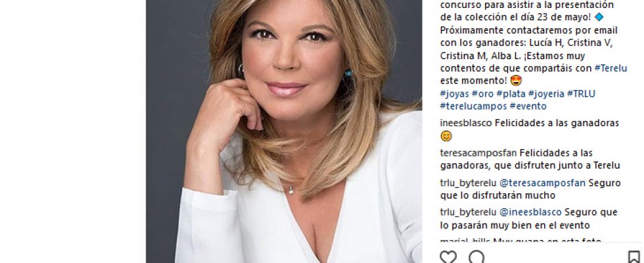Click the heart-eyes emoji in caption

click(517, 81)
